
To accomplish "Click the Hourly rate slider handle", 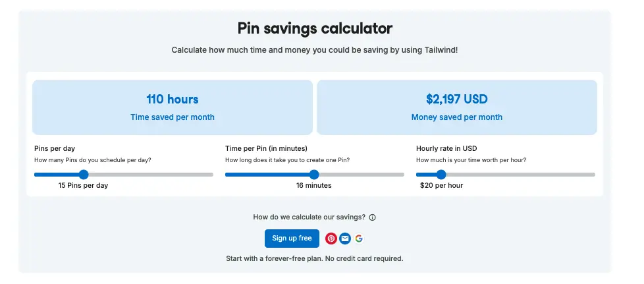I will tap(441, 175).
